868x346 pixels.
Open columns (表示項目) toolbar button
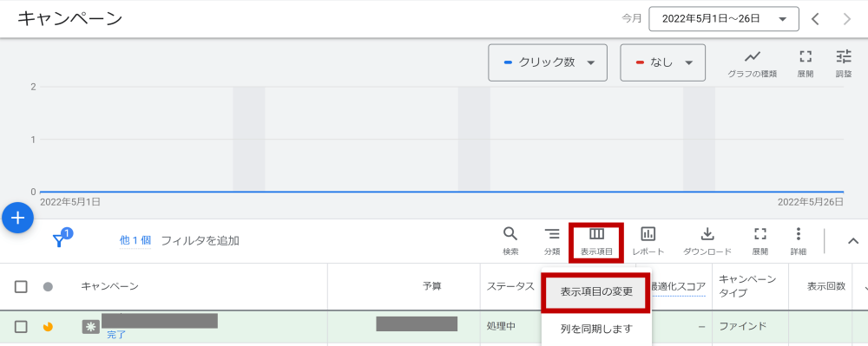click(596, 242)
